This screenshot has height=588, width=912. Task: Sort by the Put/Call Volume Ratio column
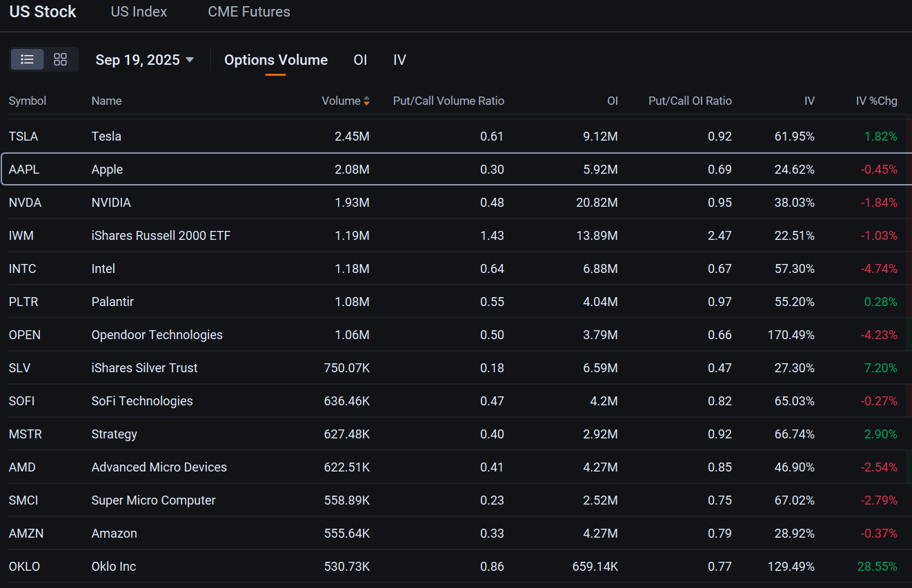pos(448,101)
